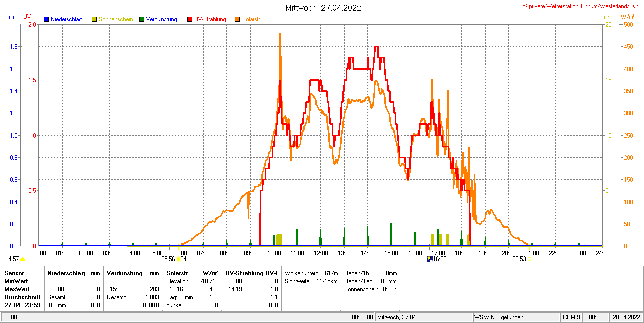Click the MinWert row label
The height and width of the screenshot is (323, 644).
point(16,281)
